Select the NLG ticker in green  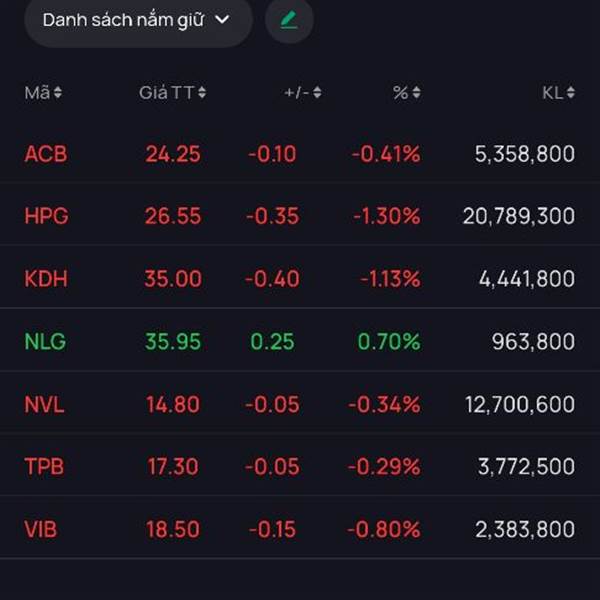pyautogui.click(x=45, y=341)
